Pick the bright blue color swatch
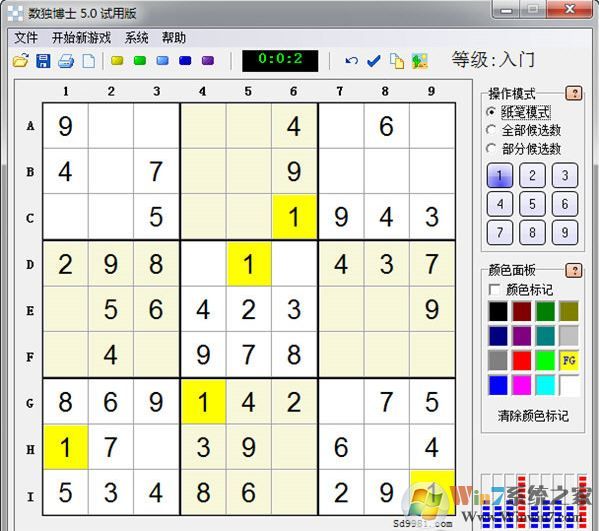Viewport: 599px width, 531px height. coord(498,385)
